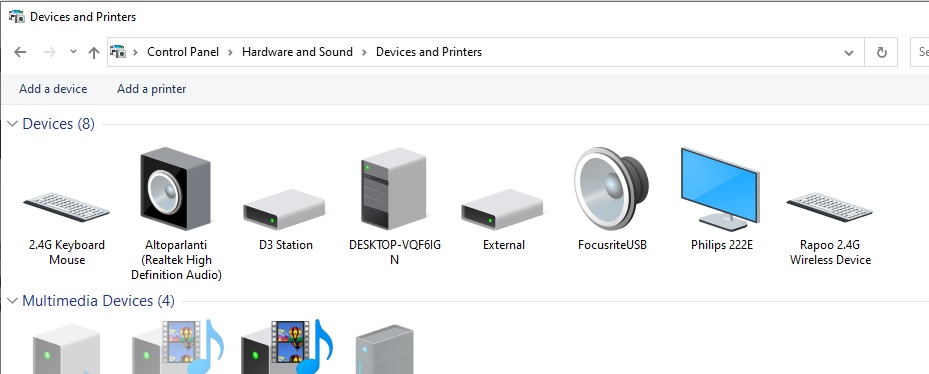929x374 pixels.
Task: Click the Altoparlanti (Realtek High Definition Audio) label
Action: click(176, 260)
